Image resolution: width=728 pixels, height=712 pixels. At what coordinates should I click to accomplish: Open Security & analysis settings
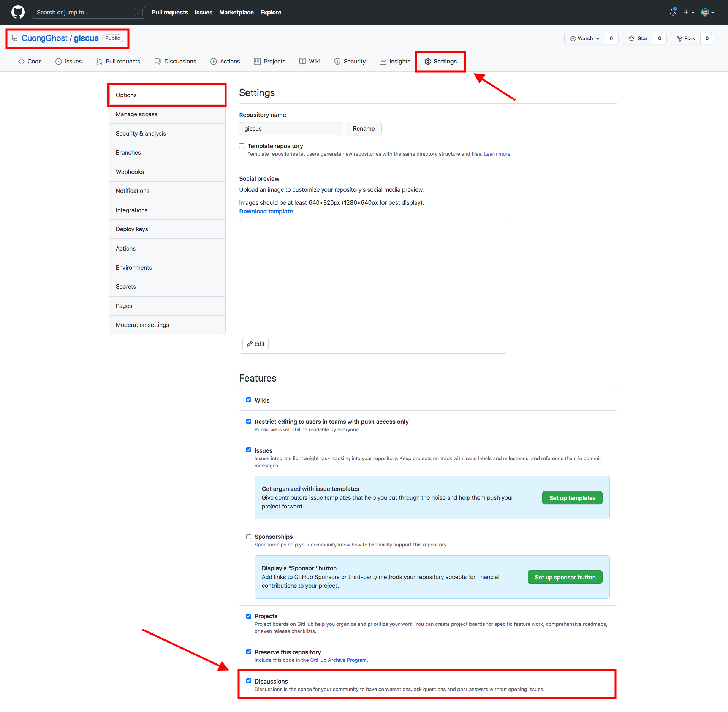(167, 133)
